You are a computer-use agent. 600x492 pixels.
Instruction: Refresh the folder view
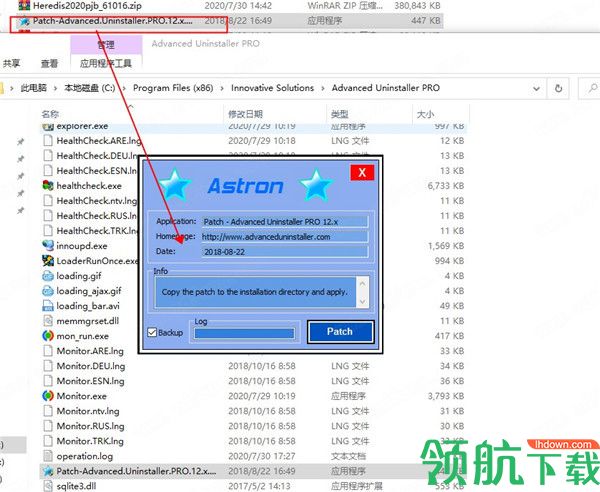[x=558, y=88]
